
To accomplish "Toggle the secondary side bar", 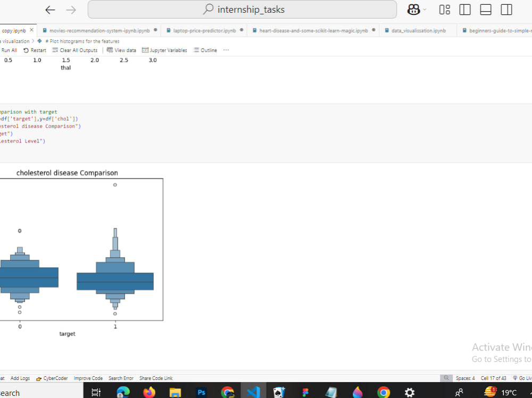I will point(506,10).
